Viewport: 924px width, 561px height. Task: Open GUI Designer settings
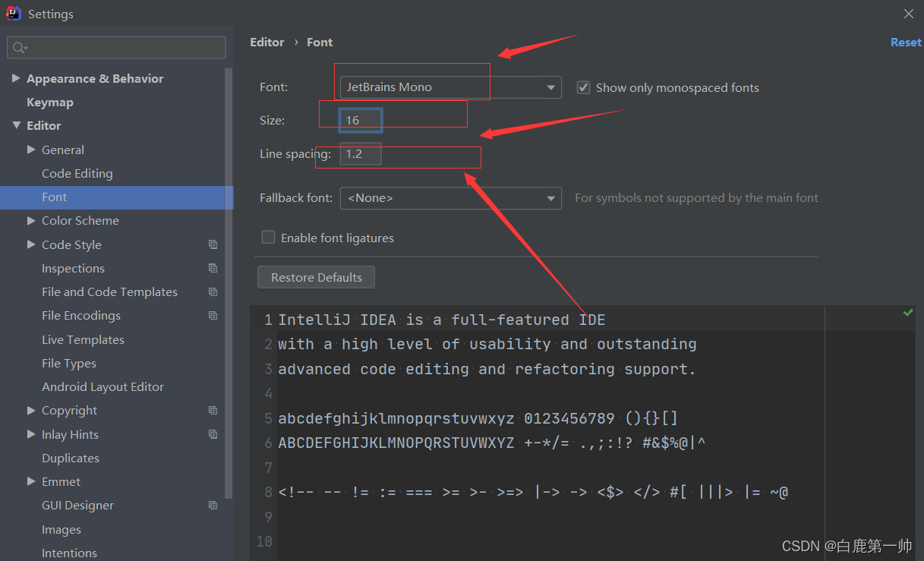77,505
